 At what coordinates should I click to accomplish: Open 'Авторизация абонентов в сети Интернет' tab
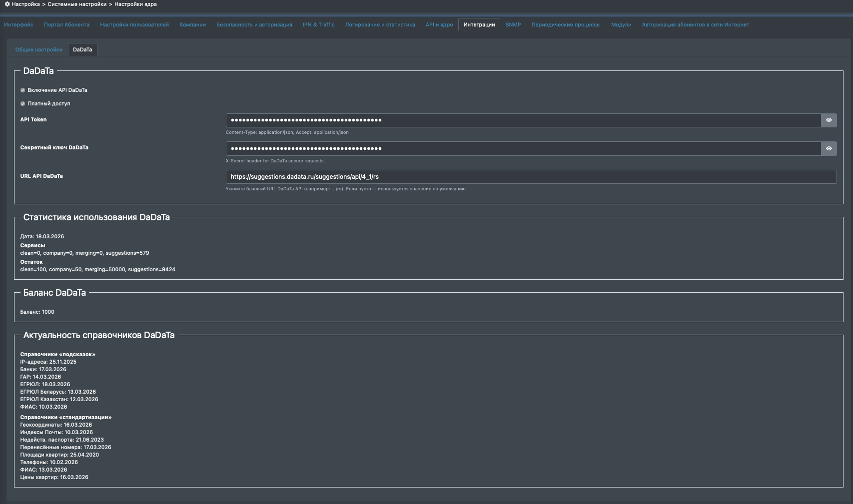point(695,24)
